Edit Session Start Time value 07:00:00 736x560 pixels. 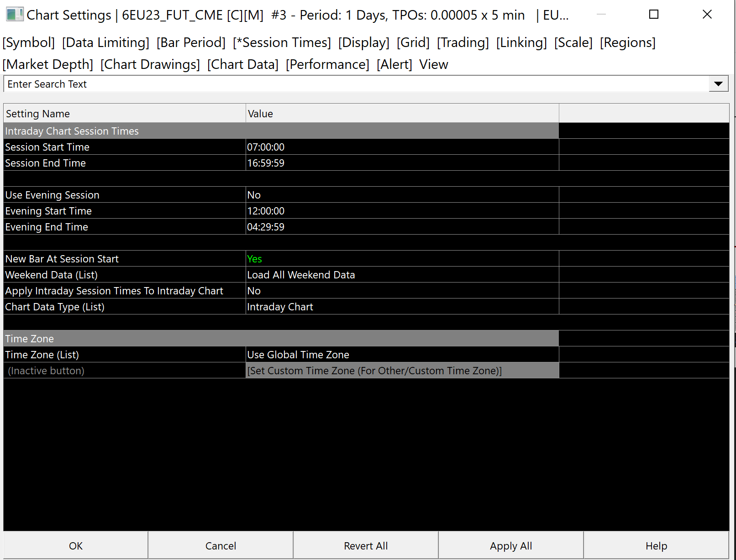(402, 147)
